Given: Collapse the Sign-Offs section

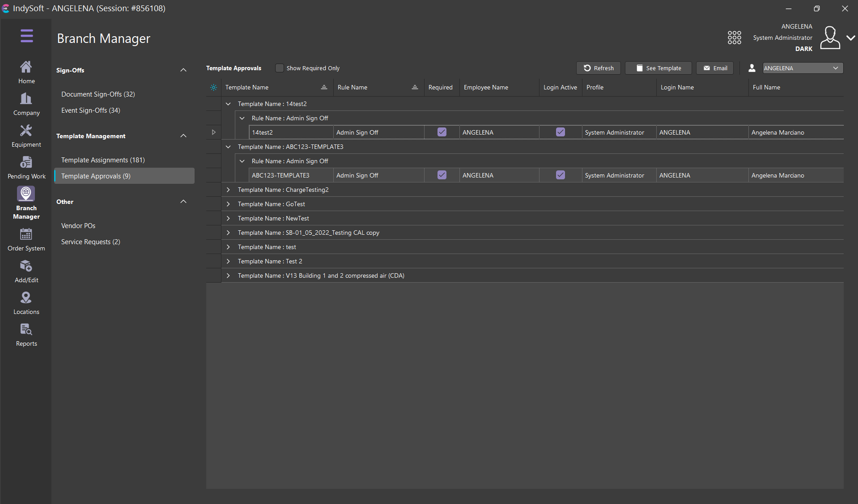Looking at the screenshot, I should [183, 70].
